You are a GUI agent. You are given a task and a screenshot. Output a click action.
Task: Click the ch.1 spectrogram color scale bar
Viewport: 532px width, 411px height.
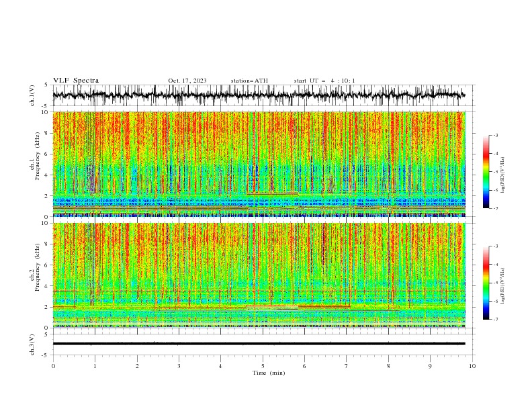pos(486,172)
